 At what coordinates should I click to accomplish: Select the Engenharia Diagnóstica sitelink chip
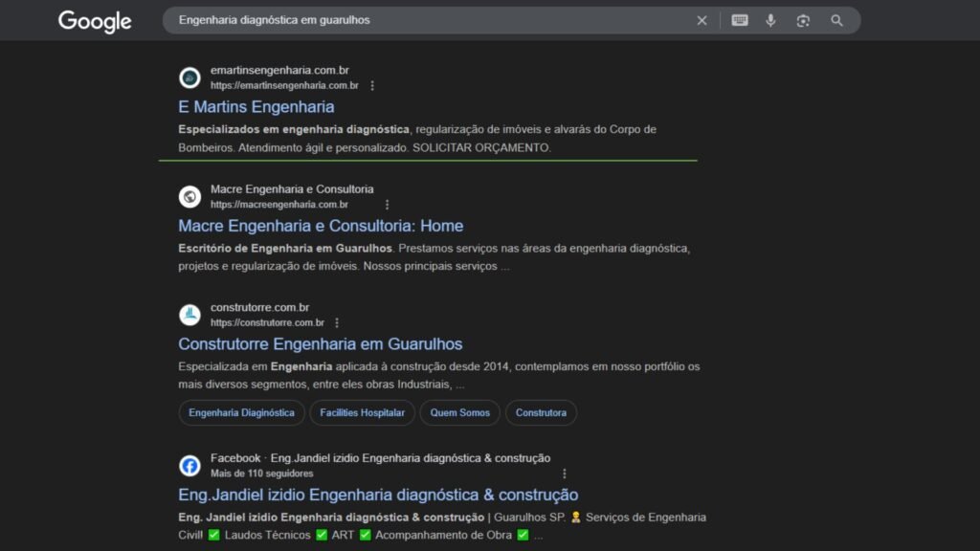click(241, 413)
